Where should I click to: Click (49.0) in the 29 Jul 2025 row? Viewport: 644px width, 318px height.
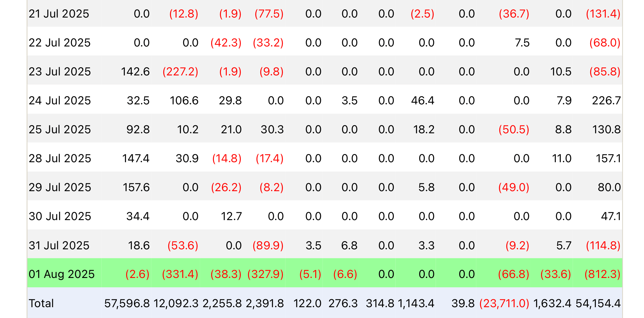[x=514, y=187]
